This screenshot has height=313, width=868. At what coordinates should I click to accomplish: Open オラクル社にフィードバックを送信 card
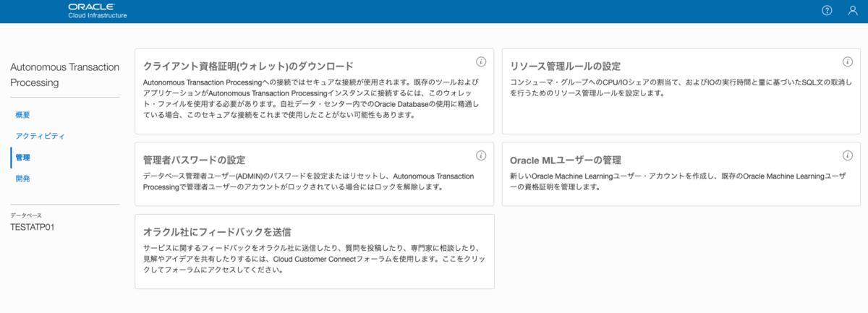tap(315, 251)
